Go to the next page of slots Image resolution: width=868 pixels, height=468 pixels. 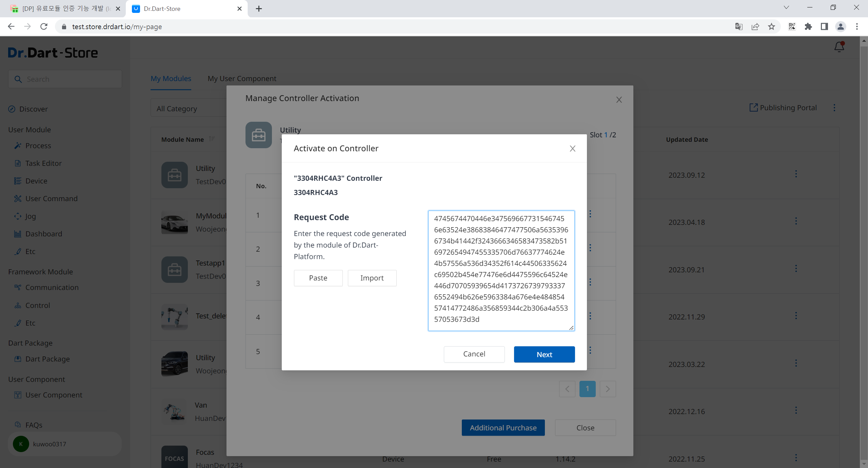click(x=607, y=389)
